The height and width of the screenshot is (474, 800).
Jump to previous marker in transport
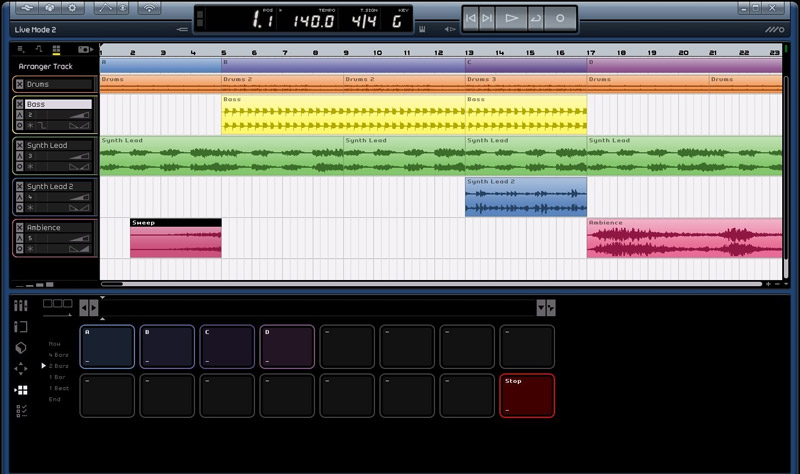tap(470, 19)
